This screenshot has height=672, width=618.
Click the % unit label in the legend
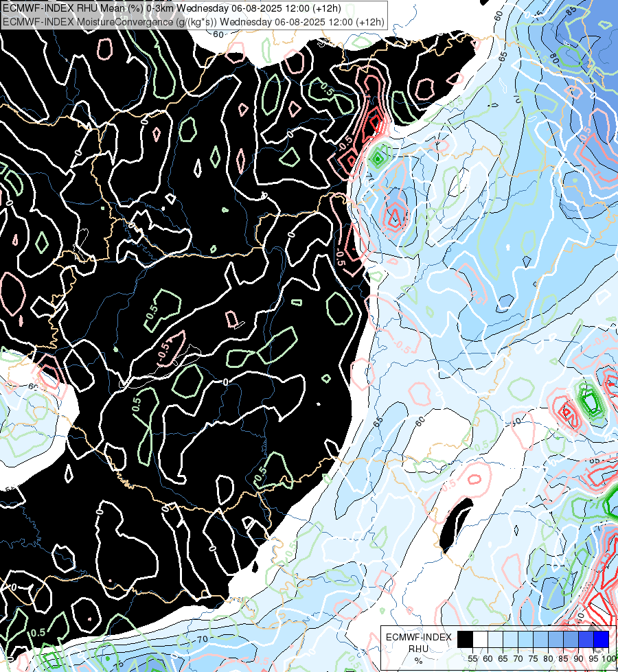coord(418,660)
